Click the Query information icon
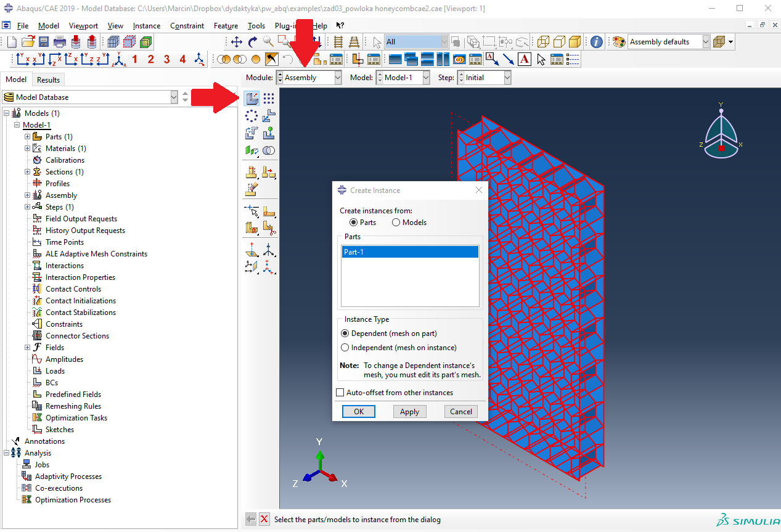The height and width of the screenshot is (532, 781). click(x=596, y=42)
